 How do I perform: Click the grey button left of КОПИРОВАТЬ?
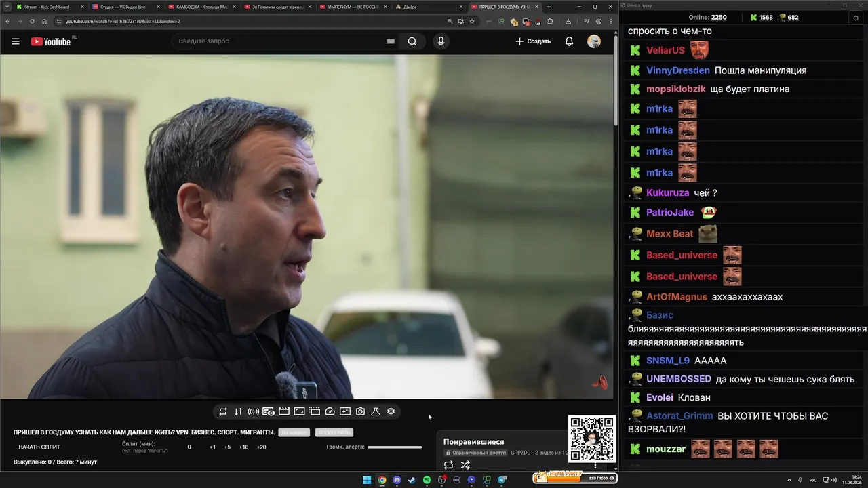294,432
